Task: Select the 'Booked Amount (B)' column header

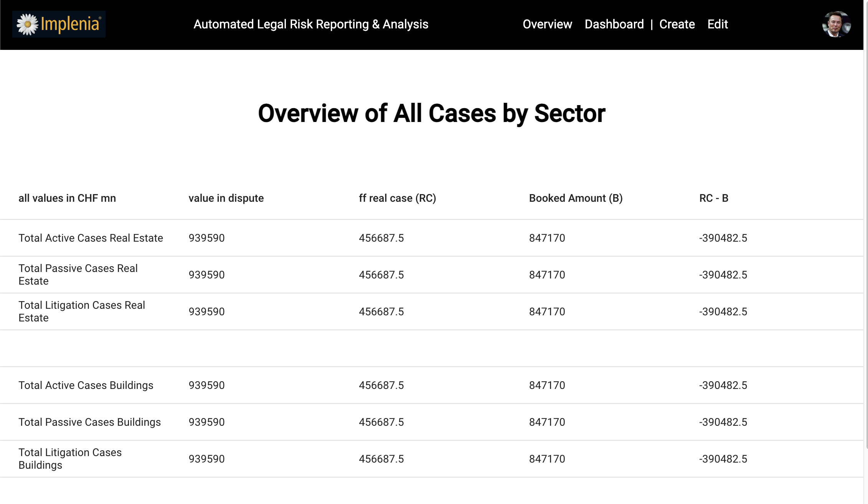Action: pos(576,198)
